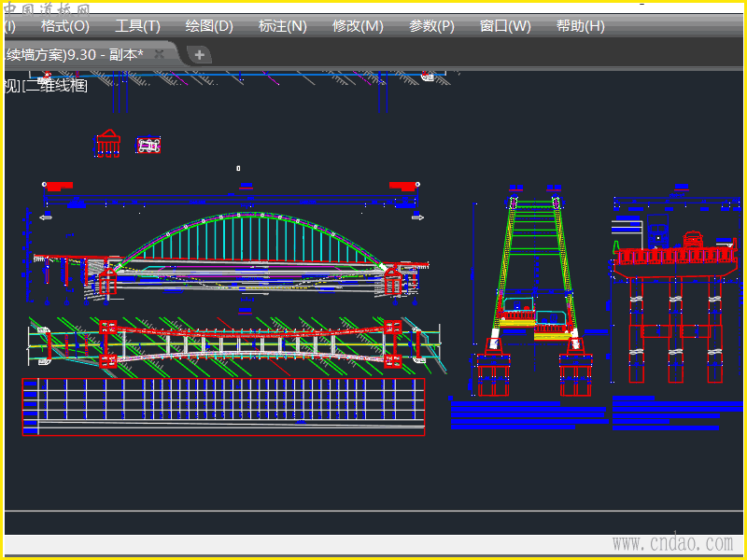Select the arch cross-section tower drawing
Screen dimensions: 747x560
coord(534,280)
